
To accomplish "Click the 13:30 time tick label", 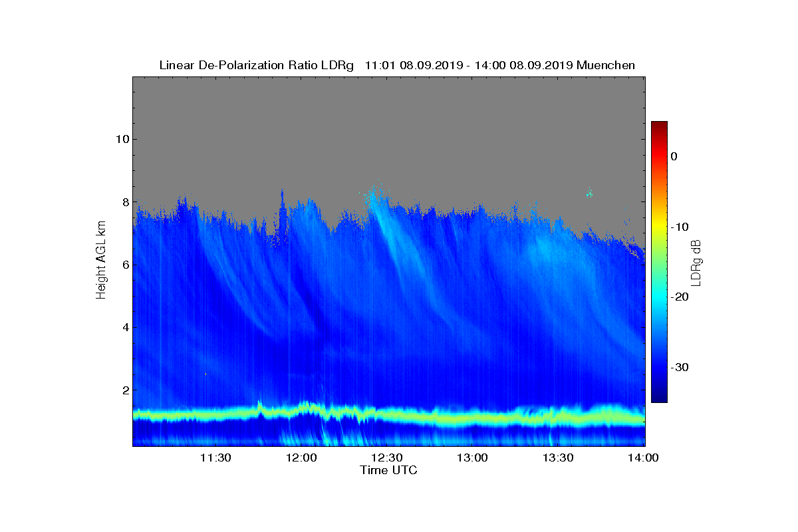I will click(559, 458).
